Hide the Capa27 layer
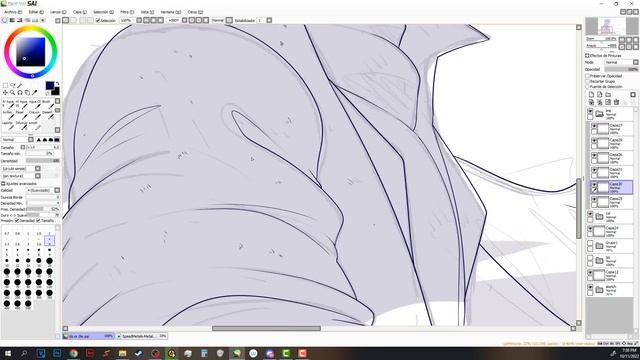This screenshot has width=640, height=360. pos(594,126)
